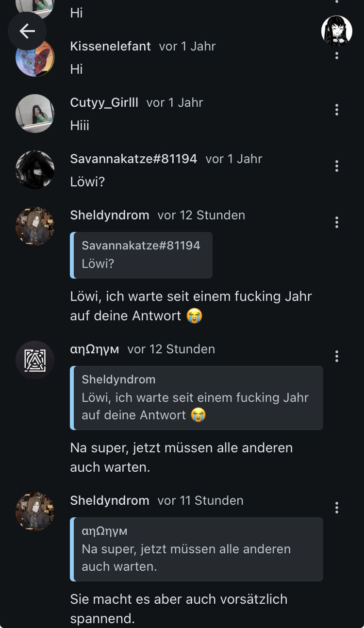Open options on Sheldyndrom's 11 Stunden comment
The width and height of the screenshot is (364, 628).
(337, 508)
